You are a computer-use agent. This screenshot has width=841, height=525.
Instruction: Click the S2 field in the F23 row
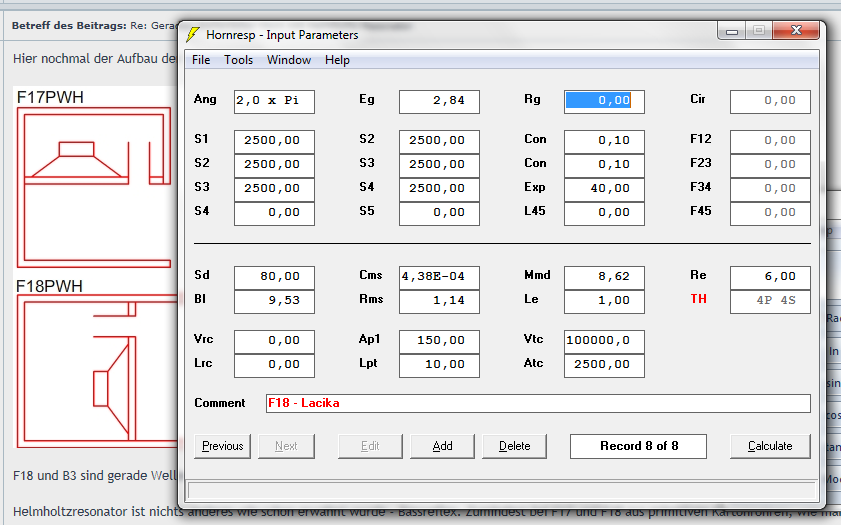274,165
